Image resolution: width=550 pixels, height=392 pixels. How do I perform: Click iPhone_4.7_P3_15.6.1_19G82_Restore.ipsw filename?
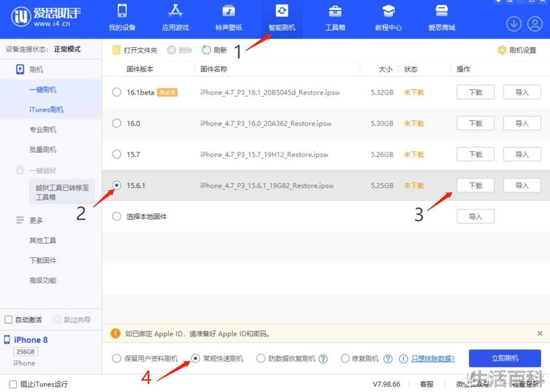(267, 185)
